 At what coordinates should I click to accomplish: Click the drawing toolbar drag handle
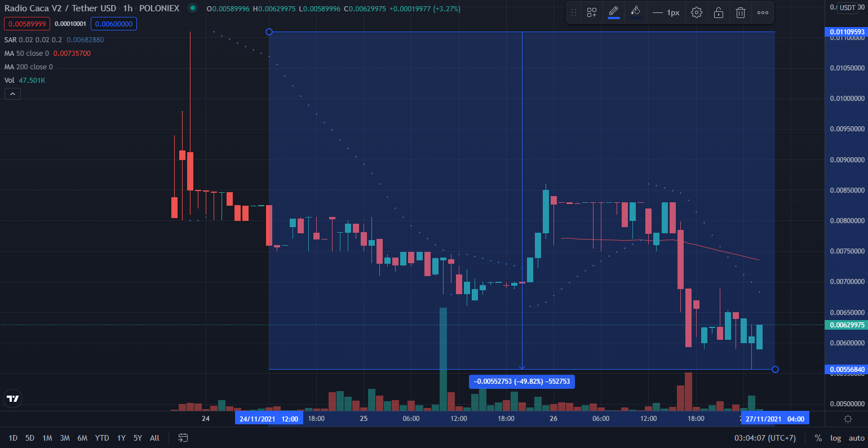click(x=574, y=12)
